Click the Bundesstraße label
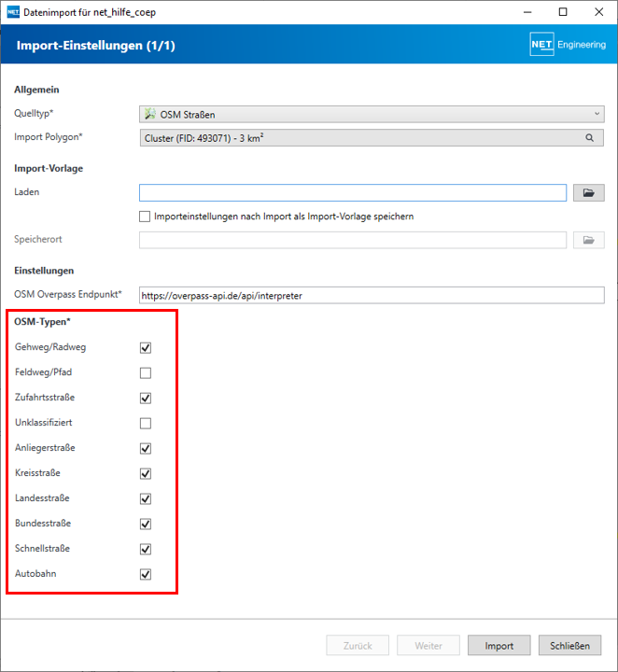 click(43, 523)
